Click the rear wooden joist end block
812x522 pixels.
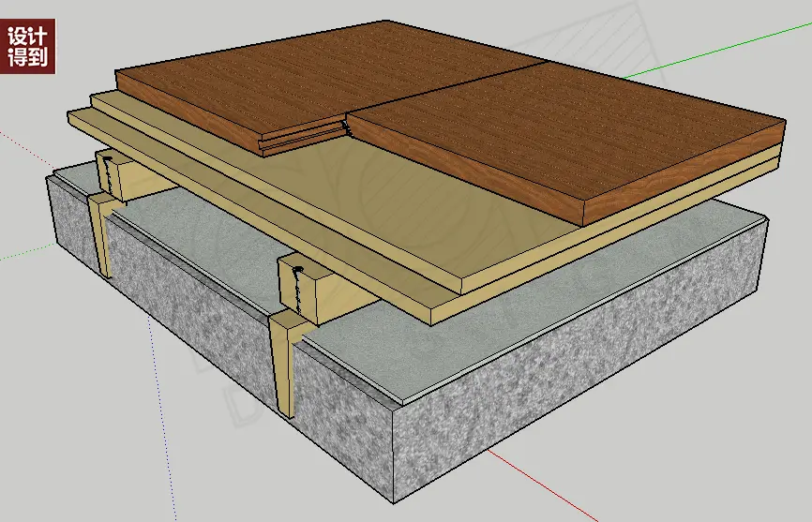click(x=116, y=174)
